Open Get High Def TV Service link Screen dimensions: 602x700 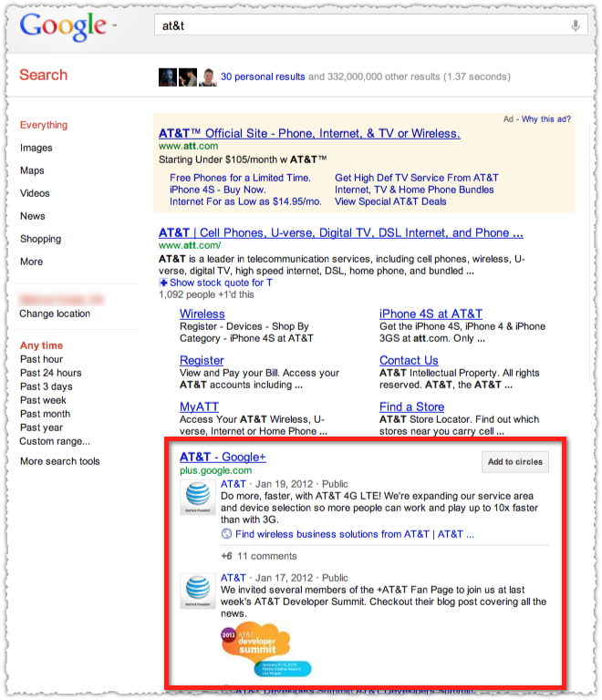(x=417, y=178)
